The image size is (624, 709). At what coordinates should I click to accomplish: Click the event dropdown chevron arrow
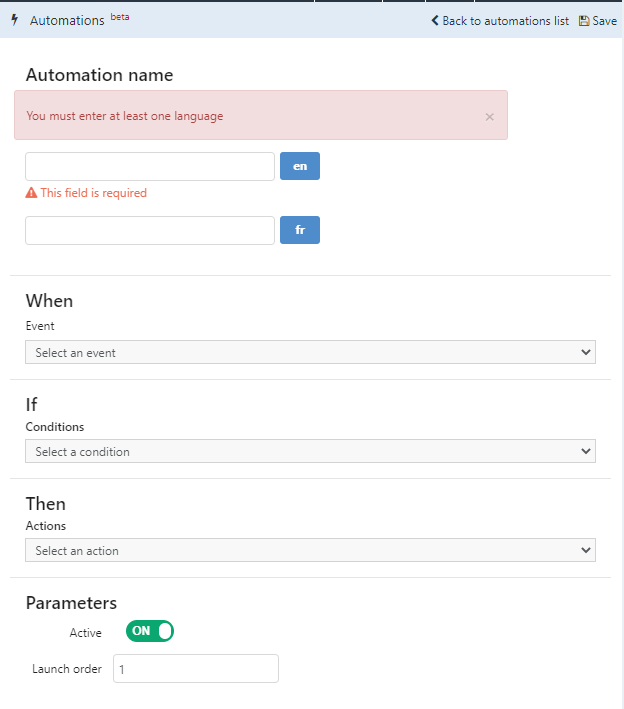point(586,352)
